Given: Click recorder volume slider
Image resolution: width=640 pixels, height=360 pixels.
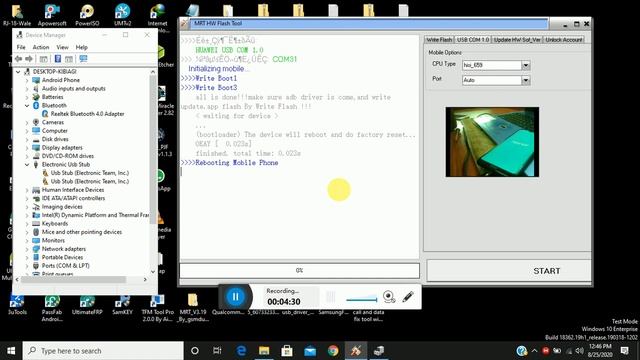Looking at the screenshot, I should click(x=362, y=299).
